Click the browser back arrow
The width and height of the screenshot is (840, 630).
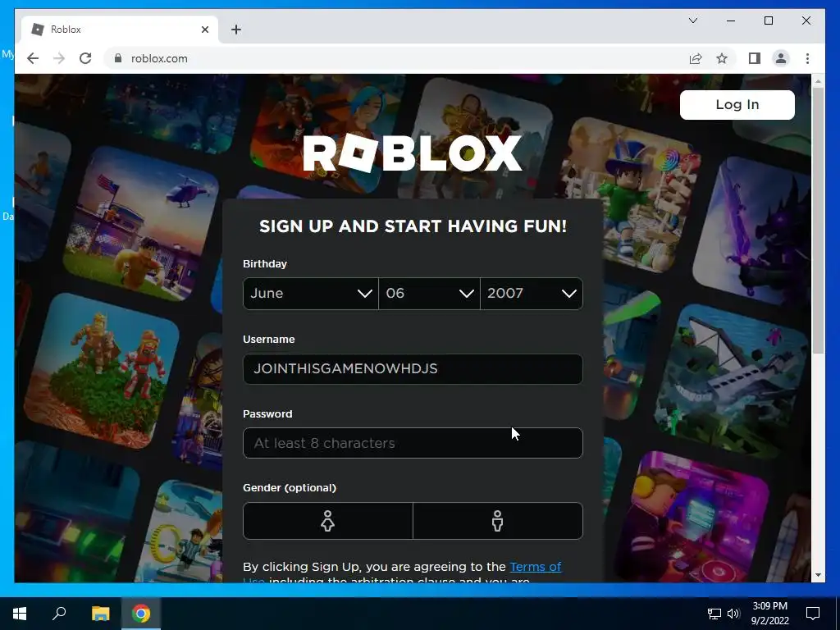click(33, 58)
